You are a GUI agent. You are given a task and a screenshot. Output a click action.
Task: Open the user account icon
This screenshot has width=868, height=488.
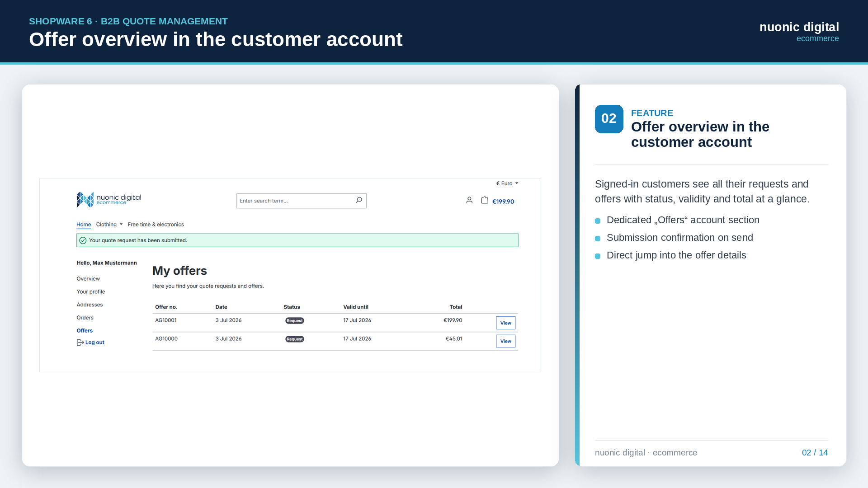pos(469,200)
